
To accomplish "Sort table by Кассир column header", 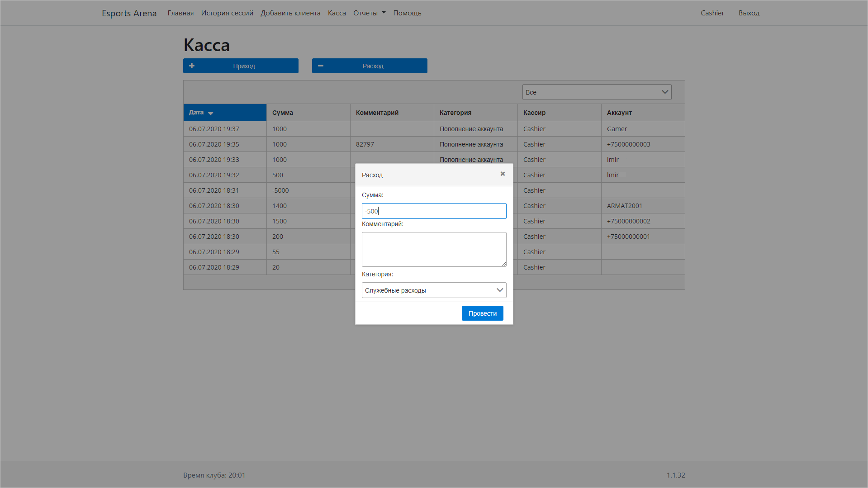I will pos(534,113).
